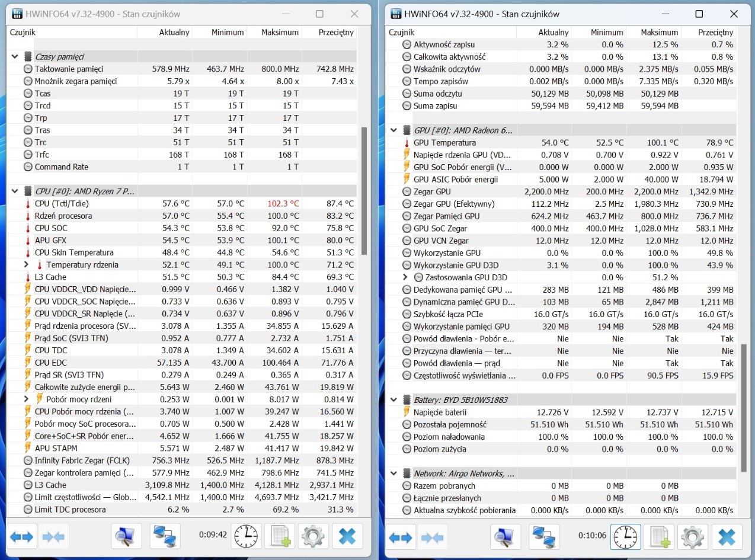Viewport: 755px width, 560px height.
Task: Close sensors panel with the blue X icon
Action: point(347,536)
